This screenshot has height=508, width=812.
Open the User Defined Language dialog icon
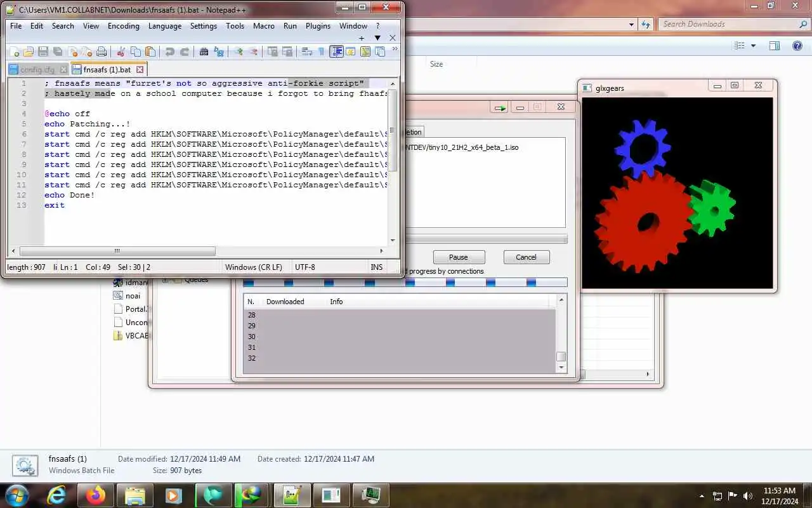pos(350,52)
